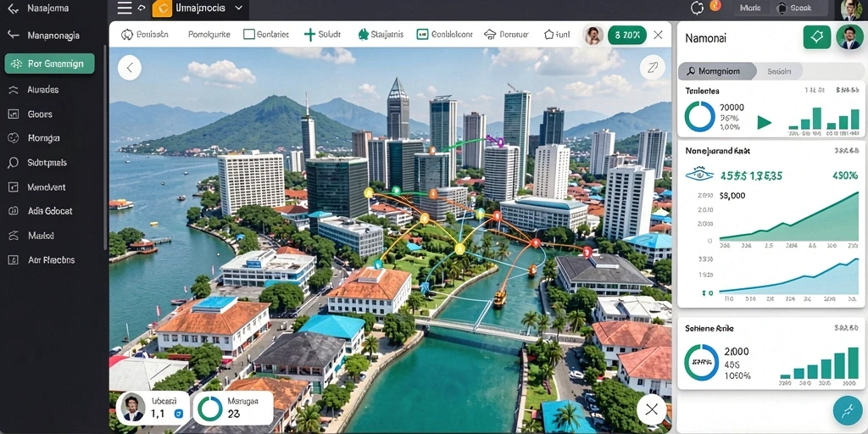
Task: Open the hamburger menu icon in the top bar
Action: 125,8
